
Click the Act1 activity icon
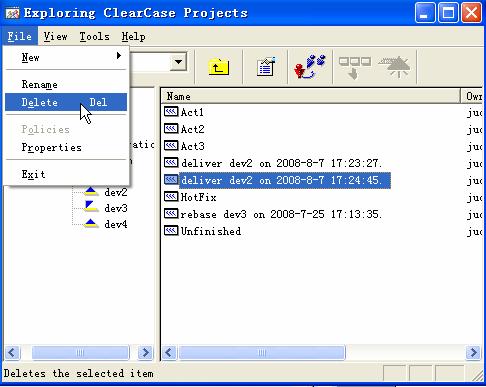171,112
